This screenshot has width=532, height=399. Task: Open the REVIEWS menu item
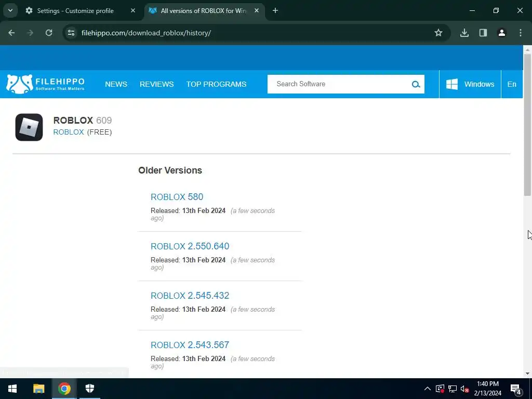(157, 84)
